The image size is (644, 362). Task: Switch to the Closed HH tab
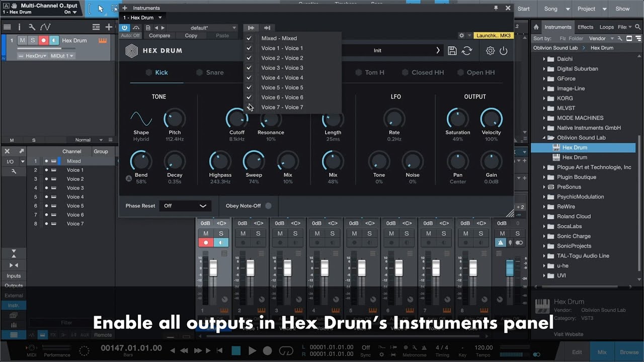click(423, 72)
